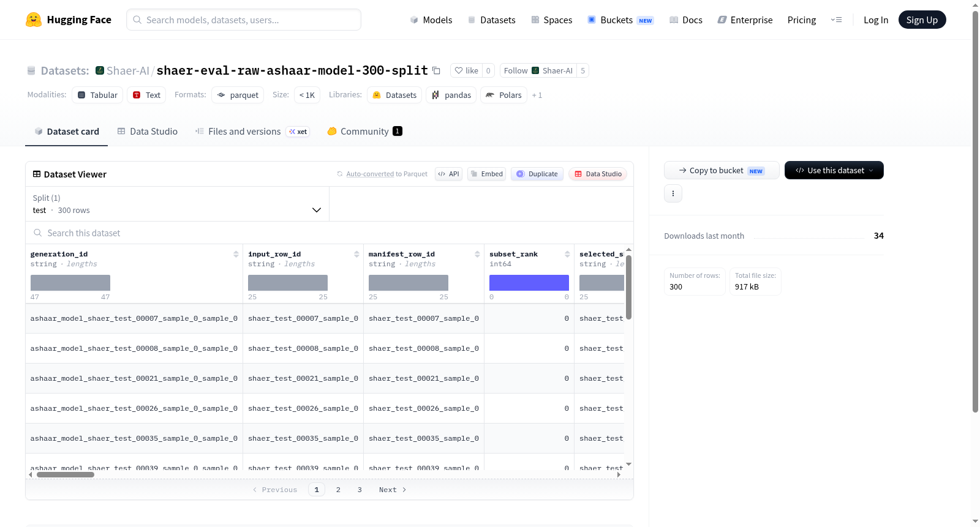The width and height of the screenshot is (980, 527).
Task: Go to page 2 of the table
Action: 338,490
